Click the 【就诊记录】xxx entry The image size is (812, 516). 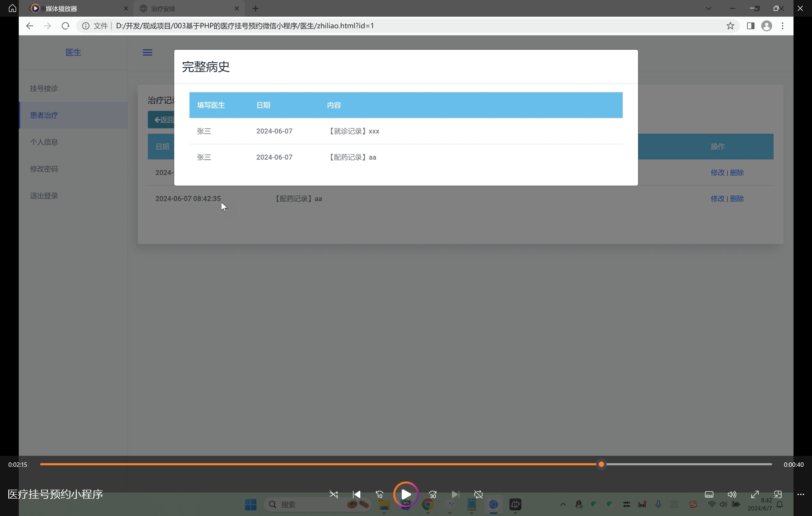[x=353, y=131]
